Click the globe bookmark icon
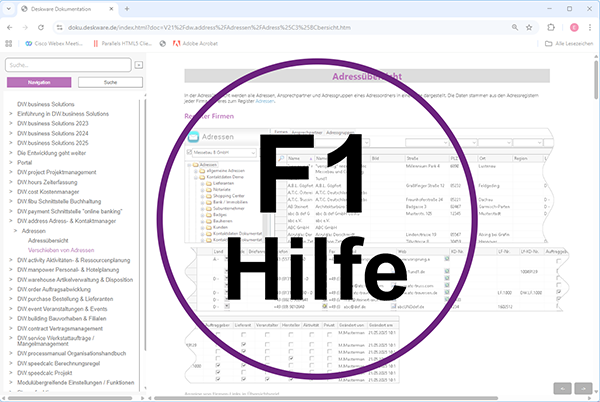The height and width of the screenshot is (402, 600). [x=163, y=44]
